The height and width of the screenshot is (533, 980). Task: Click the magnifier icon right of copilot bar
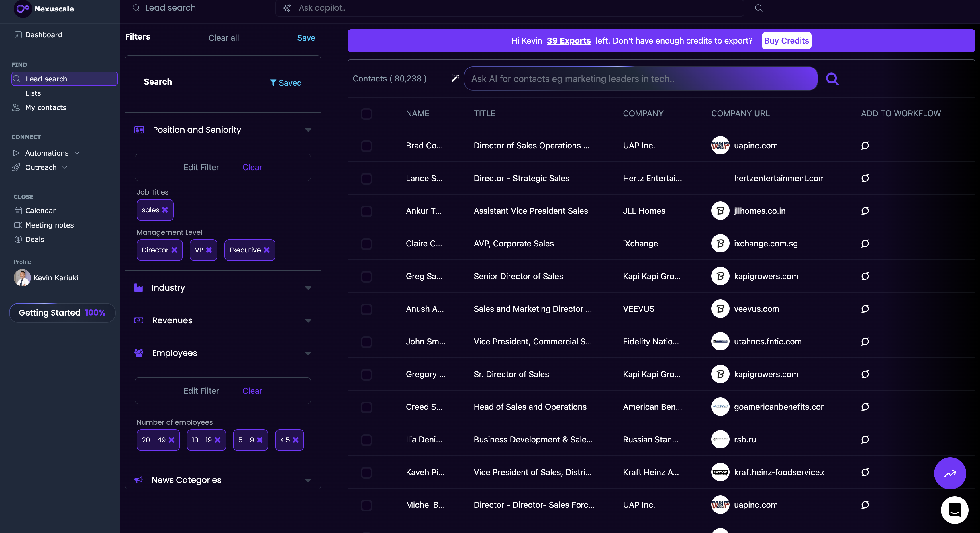[758, 8]
